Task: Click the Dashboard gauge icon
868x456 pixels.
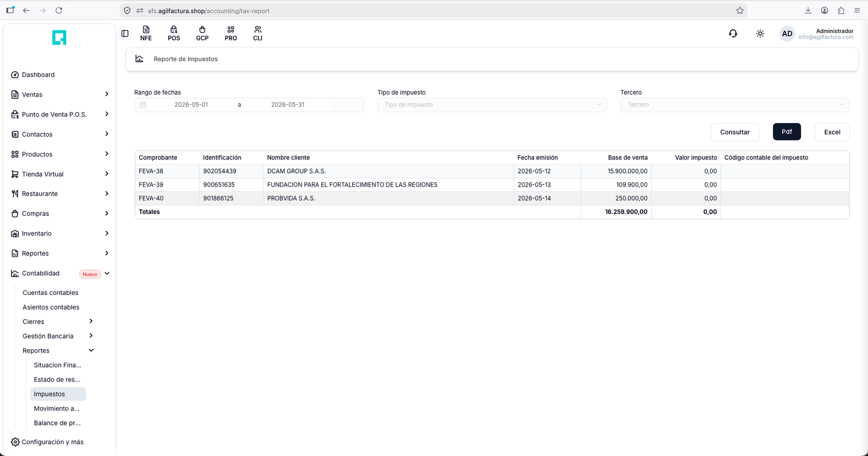Action: tap(15, 75)
